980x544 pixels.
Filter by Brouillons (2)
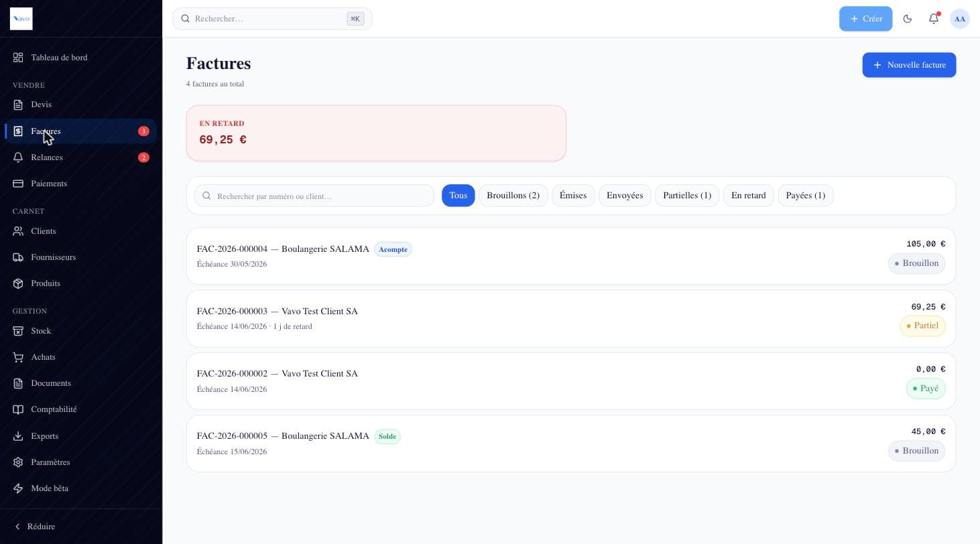513,196
